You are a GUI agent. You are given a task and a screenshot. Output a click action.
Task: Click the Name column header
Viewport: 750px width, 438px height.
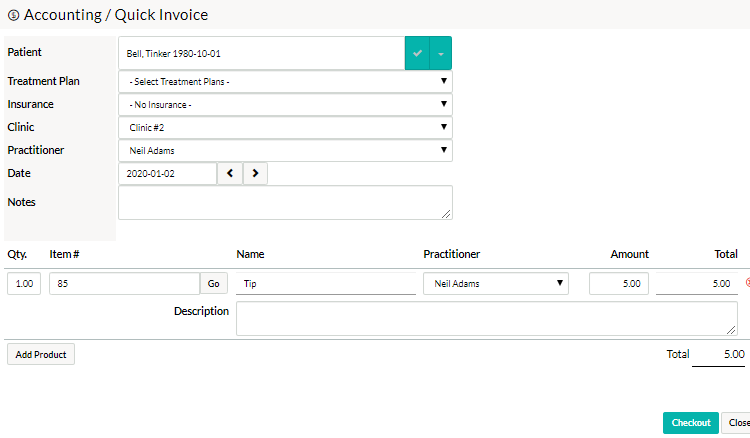(x=250, y=254)
